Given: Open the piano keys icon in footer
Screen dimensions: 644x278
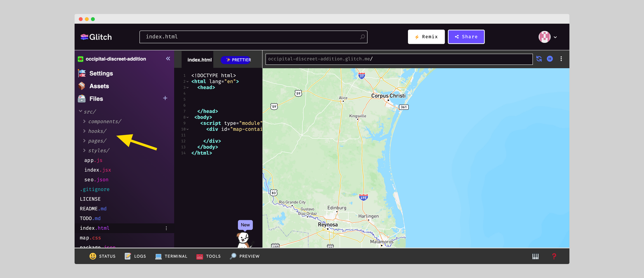Looking at the screenshot, I should (x=535, y=256).
